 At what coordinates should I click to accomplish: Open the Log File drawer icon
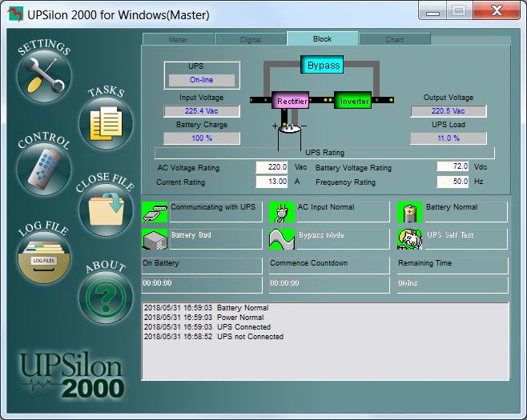click(44, 258)
